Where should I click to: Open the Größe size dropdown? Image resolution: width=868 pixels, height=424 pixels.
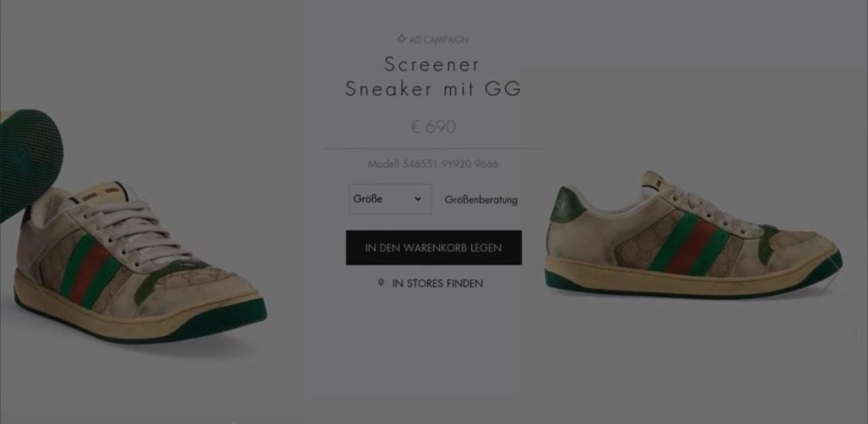point(390,199)
